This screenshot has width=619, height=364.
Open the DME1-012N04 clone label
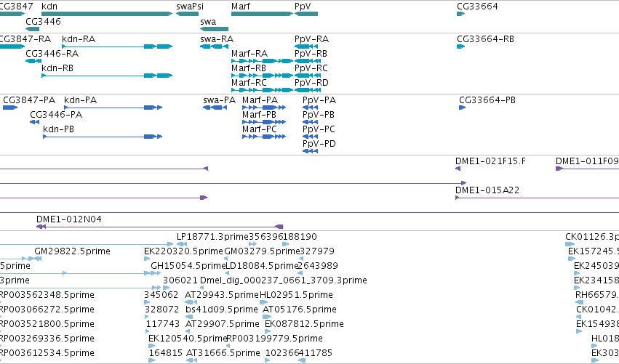click(x=69, y=219)
